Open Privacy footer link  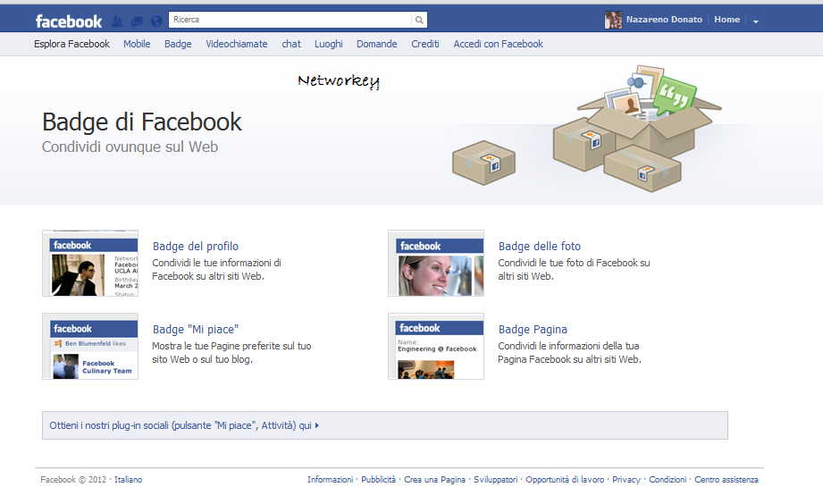point(626,479)
